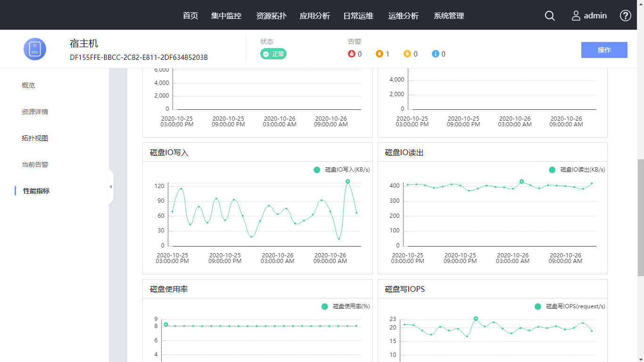Collapse the left sidebar with arrow handle
644x362 pixels.
(x=111, y=187)
